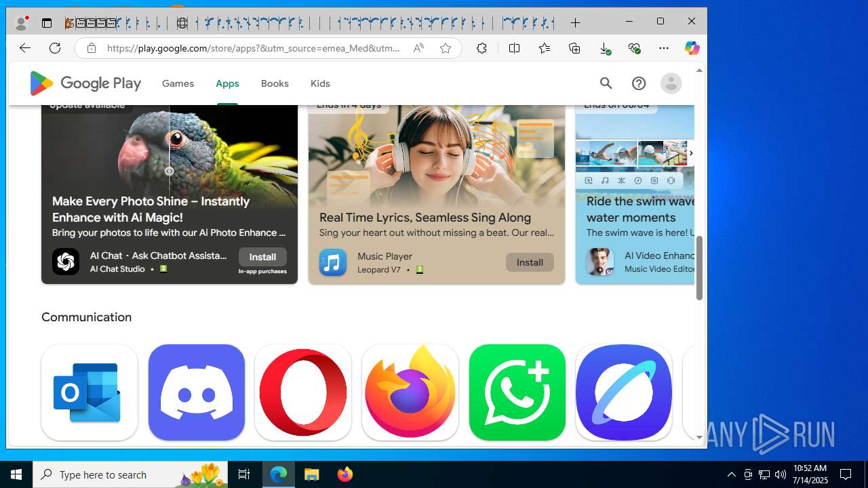Switch to the Books tab
The image size is (868, 488).
pyautogui.click(x=275, y=83)
